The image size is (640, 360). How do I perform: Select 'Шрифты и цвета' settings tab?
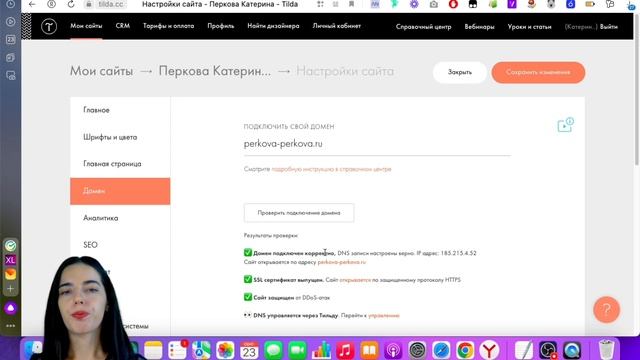120,137
